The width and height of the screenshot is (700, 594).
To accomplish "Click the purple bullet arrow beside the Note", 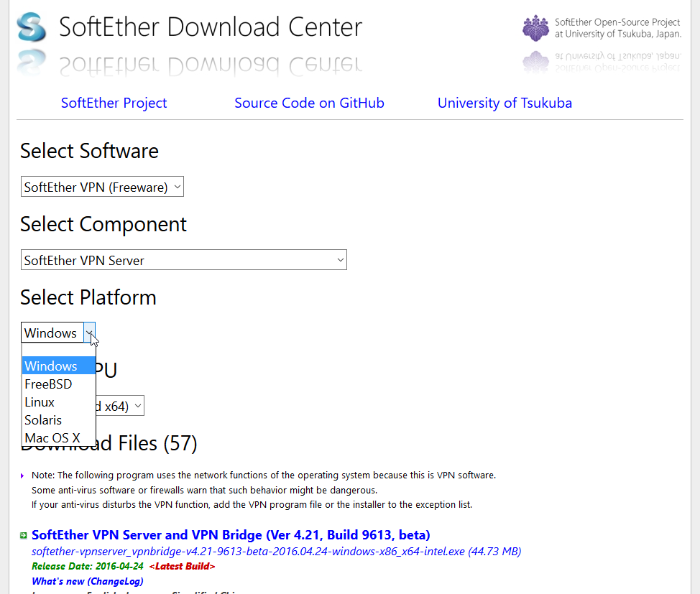I will (22, 475).
